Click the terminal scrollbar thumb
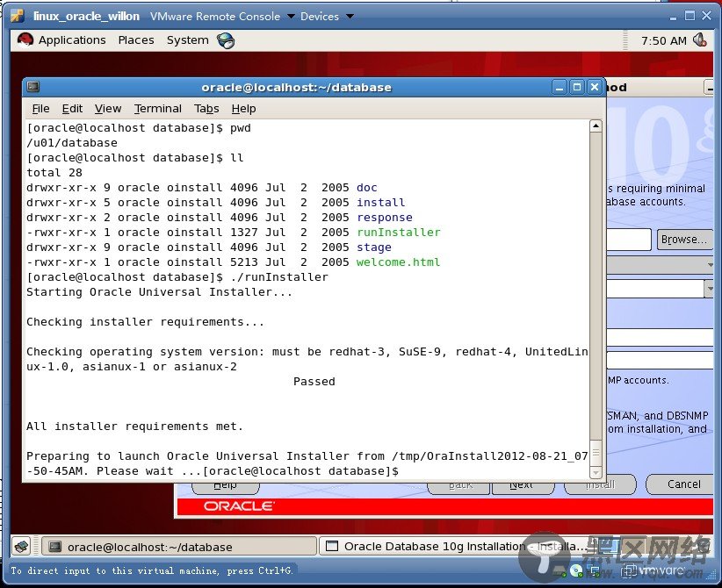This screenshot has height=588, width=722. pos(596,453)
